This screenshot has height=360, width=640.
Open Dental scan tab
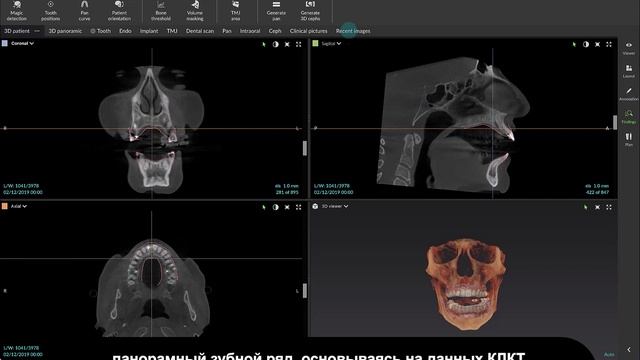click(200, 31)
